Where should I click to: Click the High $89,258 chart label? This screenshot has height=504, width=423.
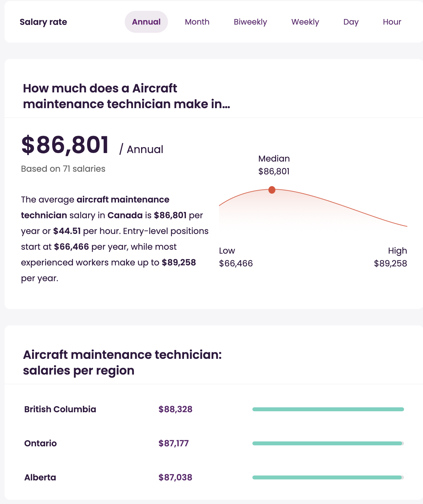[x=390, y=257]
